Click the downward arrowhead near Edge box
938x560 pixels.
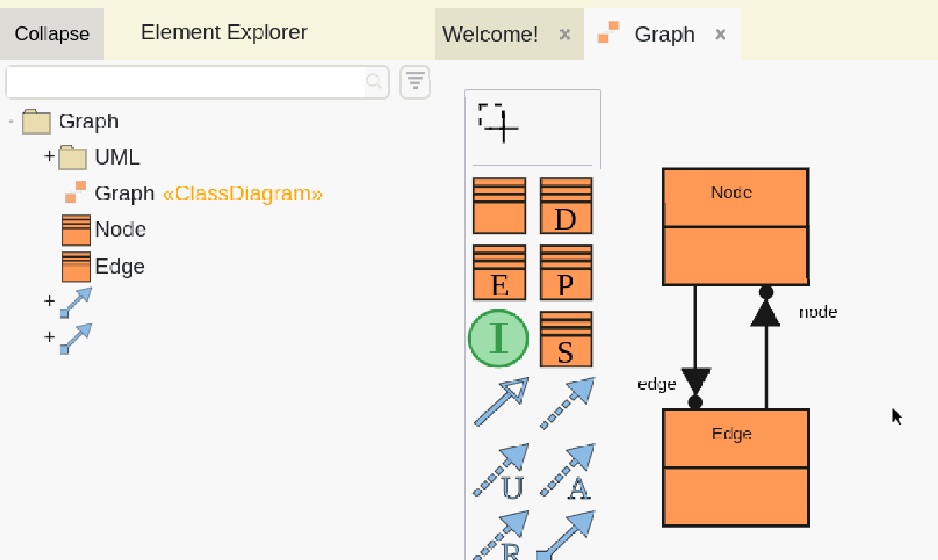click(695, 381)
